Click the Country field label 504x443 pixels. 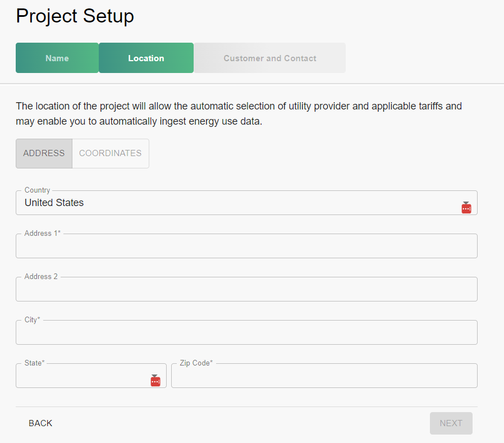click(37, 190)
